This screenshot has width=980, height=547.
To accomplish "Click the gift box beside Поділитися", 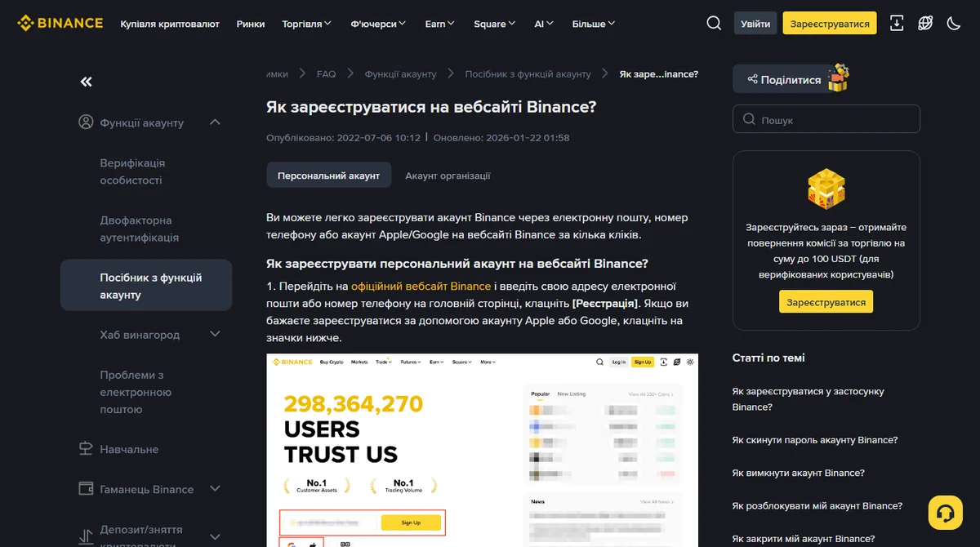I will pos(839,78).
